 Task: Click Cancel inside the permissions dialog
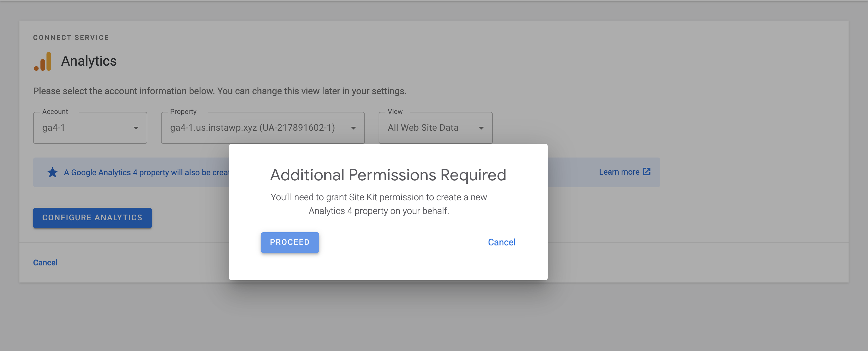point(502,242)
